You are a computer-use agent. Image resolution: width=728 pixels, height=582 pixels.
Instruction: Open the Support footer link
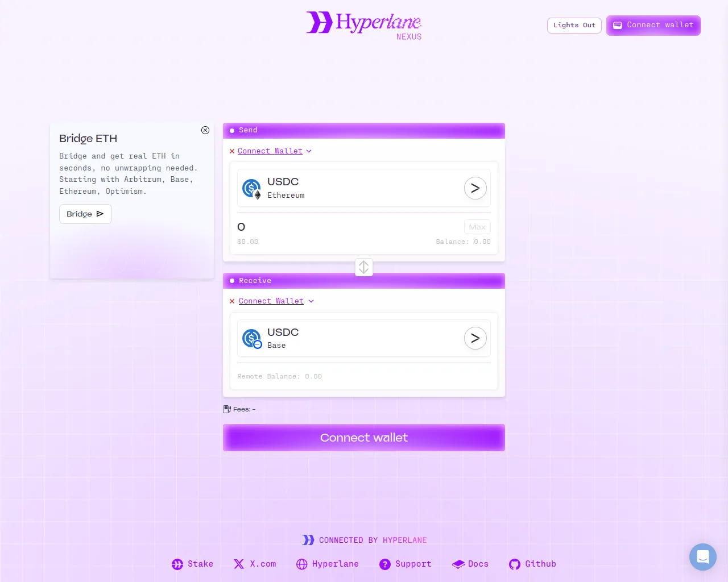tap(406, 564)
